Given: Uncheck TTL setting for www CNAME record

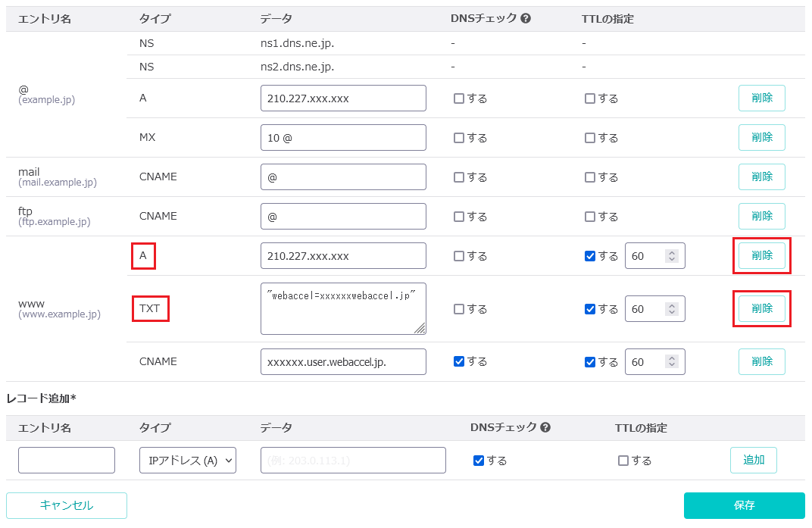Looking at the screenshot, I should [590, 361].
